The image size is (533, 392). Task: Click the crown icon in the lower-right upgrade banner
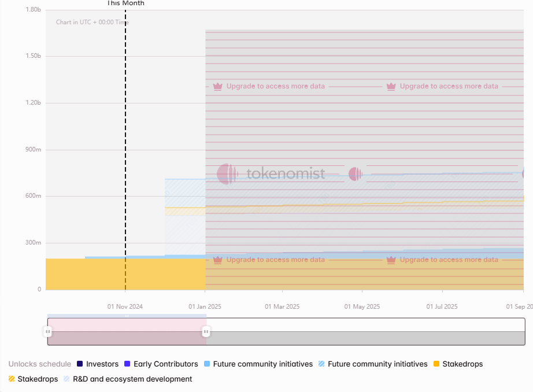pyautogui.click(x=391, y=260)
